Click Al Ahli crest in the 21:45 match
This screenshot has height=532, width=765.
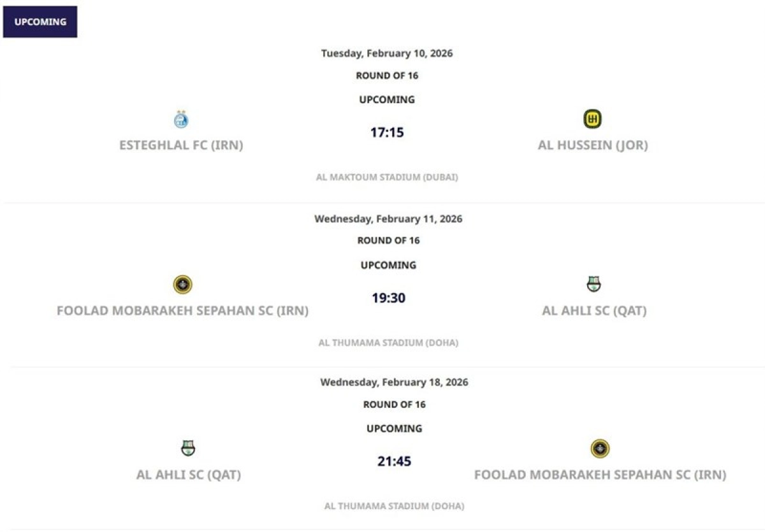tap(188, 449)
